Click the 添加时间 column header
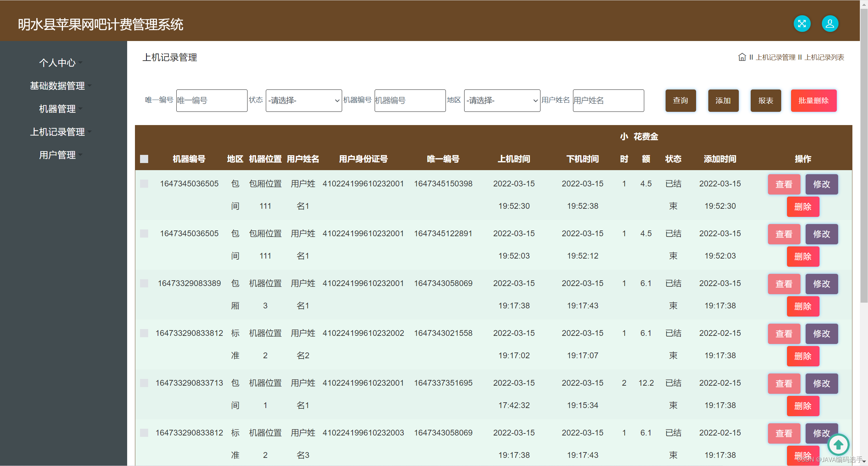Image resolution: width=868 pixels, height=466 pixels. 720,159
